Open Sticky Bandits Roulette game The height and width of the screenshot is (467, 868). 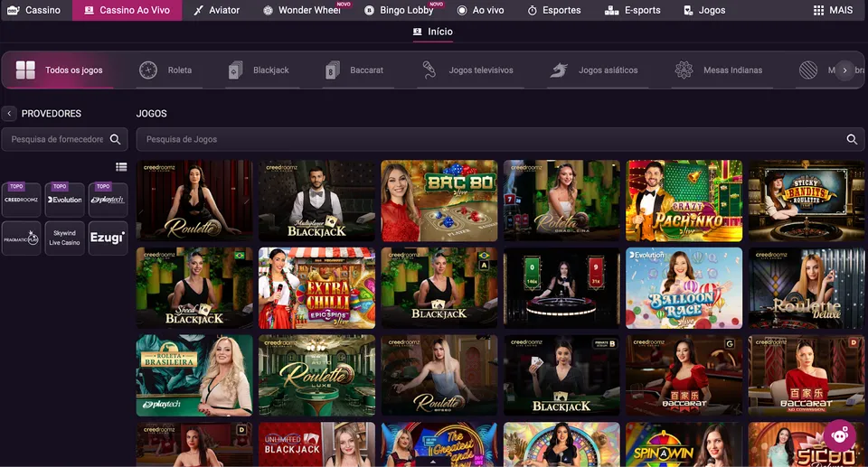pos(806,201)
